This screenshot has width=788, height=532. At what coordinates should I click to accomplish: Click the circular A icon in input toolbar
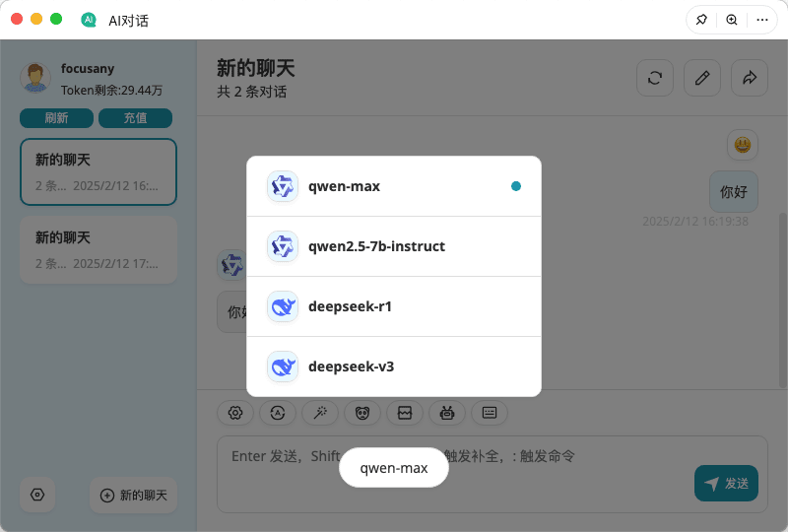point(278,413)
